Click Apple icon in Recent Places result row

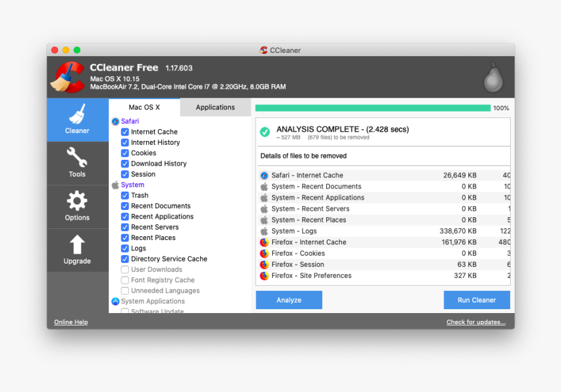tap(264, 220)
